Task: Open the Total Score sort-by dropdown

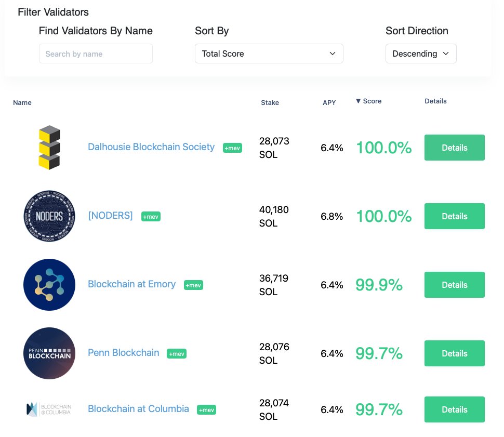Action: point(269,54)
